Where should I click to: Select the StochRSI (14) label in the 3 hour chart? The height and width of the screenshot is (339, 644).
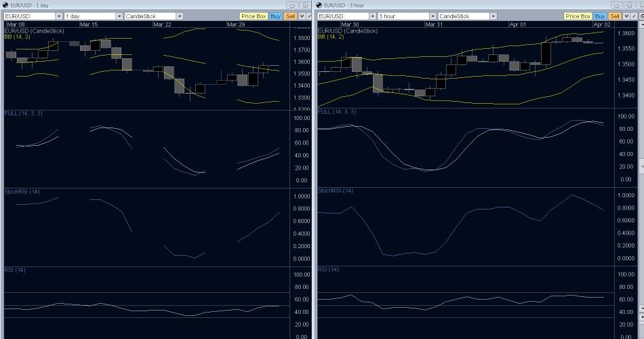point(336,191)
